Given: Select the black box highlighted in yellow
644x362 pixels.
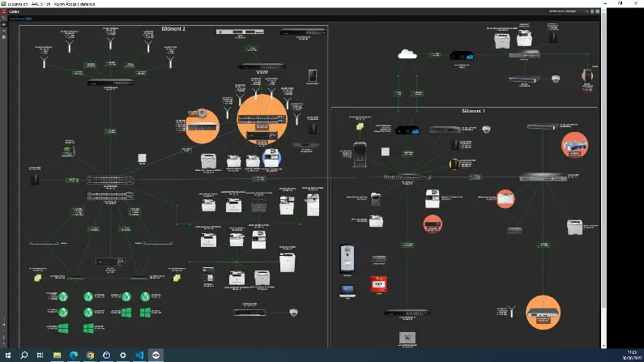Looking at the screenshot, I should [x=454, y=164].
